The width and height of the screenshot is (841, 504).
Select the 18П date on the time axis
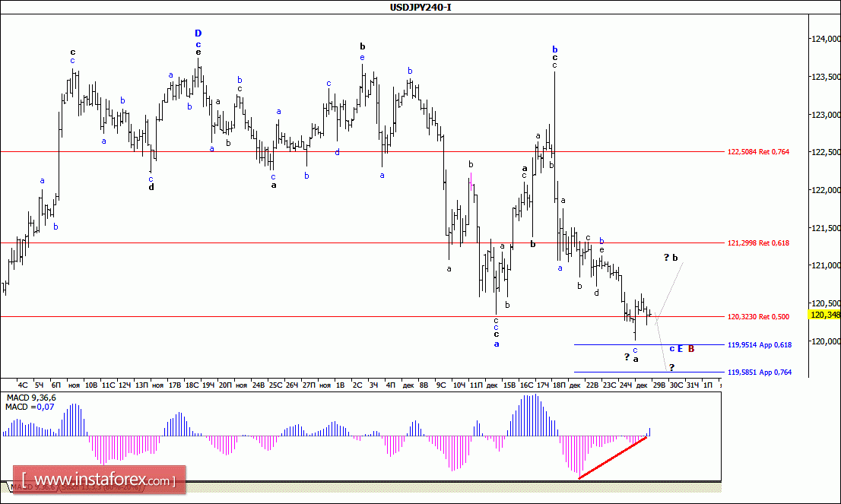559,385
